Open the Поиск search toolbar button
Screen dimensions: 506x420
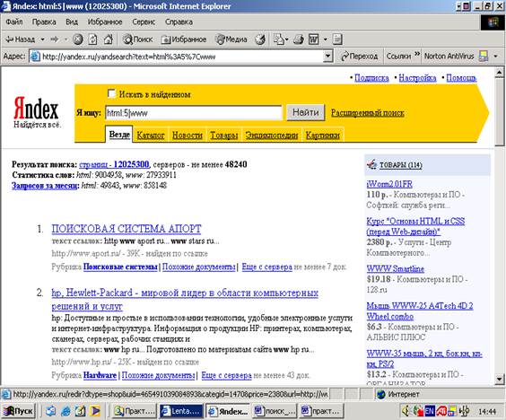click(x=138, y=39)
